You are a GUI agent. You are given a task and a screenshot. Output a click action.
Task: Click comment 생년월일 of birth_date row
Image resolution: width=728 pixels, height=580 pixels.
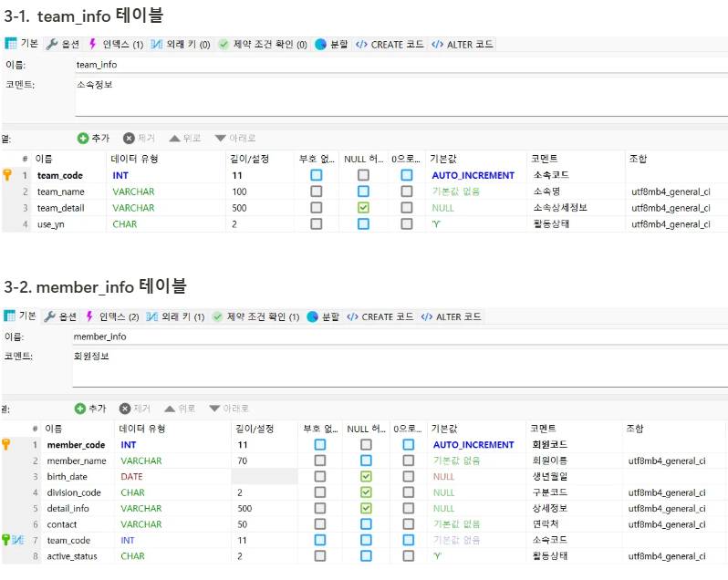[x=550, y=477]
